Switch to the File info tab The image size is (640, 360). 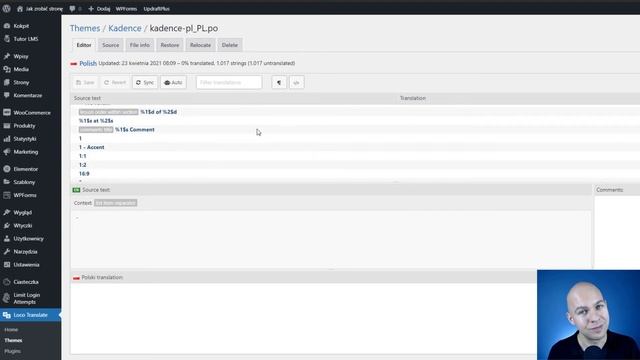(140, 45)
